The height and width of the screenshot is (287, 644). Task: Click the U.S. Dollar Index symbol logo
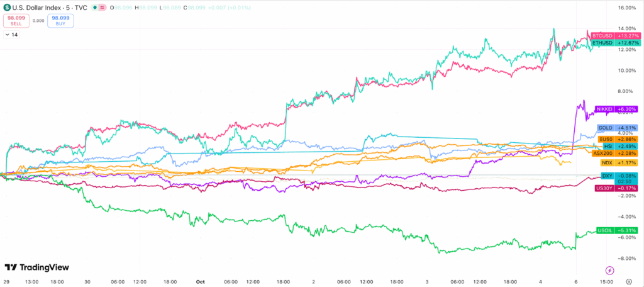(x=7, y=8)
